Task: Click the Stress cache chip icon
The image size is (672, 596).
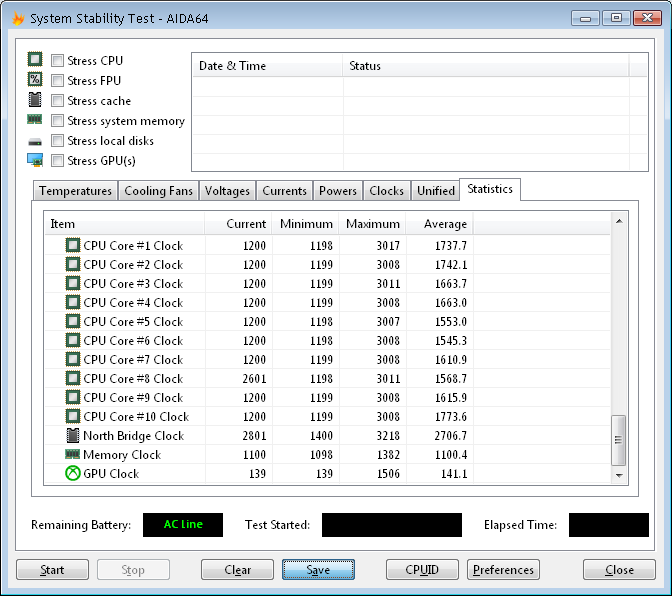Action: point(35,99)
